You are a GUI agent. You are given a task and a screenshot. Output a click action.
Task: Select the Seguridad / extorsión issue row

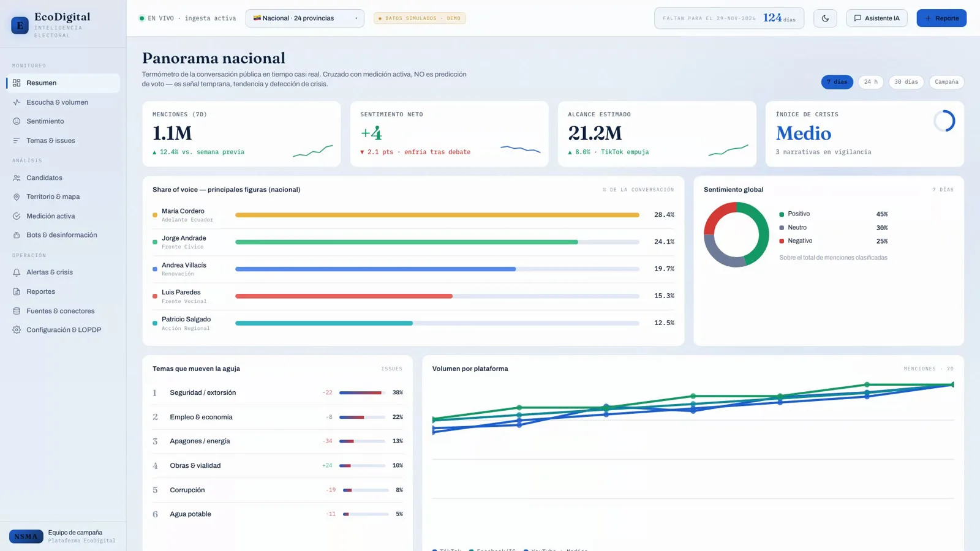click(x=277, y=392)
